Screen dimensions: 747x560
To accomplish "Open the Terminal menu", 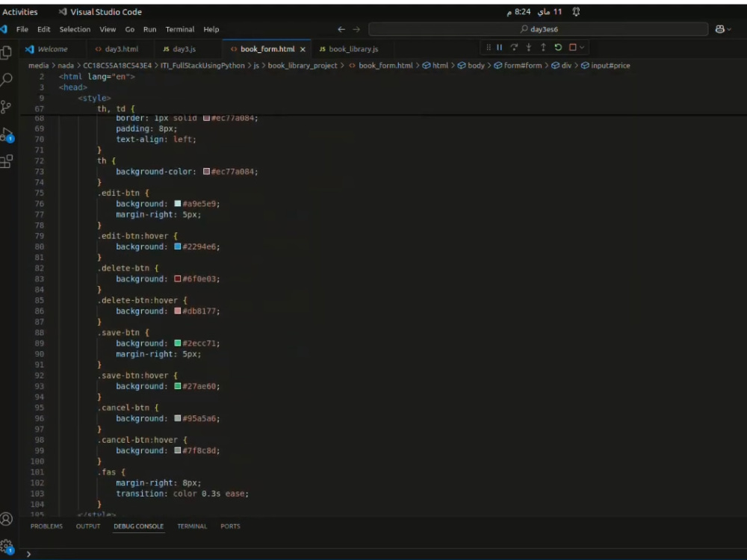I will (179, 29).
